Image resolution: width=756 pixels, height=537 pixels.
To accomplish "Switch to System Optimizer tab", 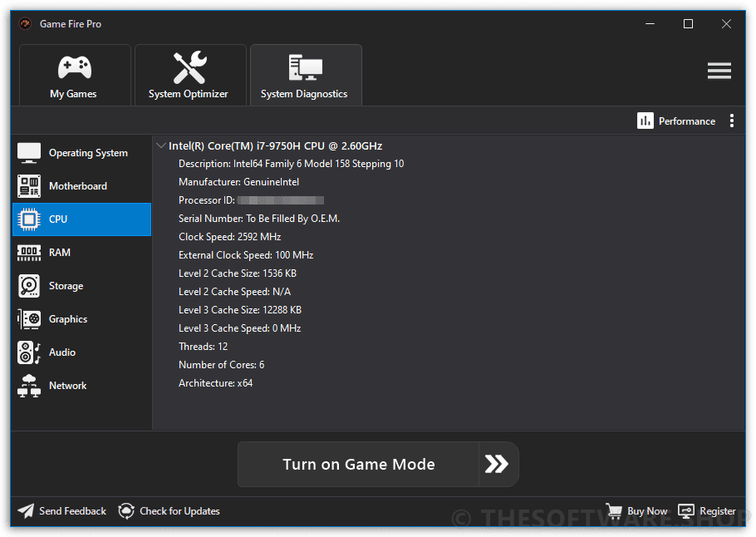I will (x=190, y=76).
